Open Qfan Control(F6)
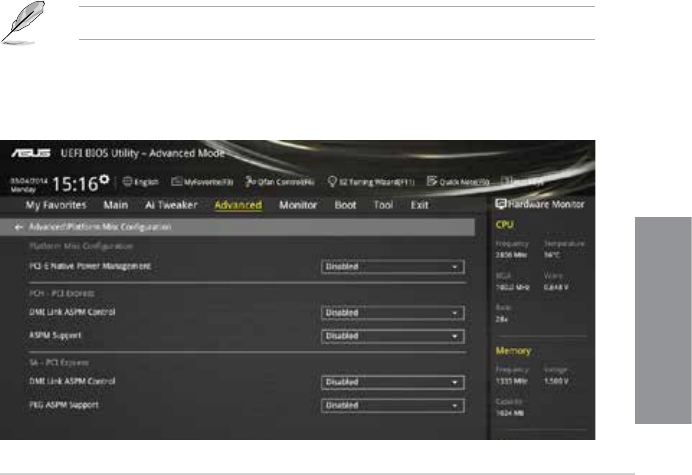The image size is (692, 475). (279, 182)
